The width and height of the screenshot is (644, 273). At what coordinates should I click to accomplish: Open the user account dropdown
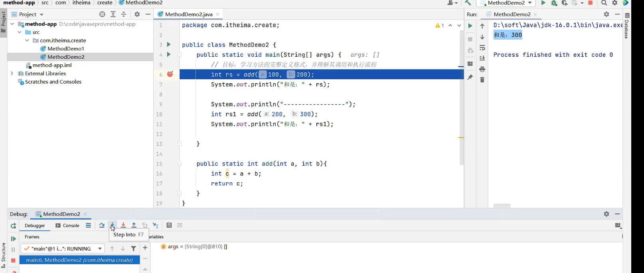[452, 3]
